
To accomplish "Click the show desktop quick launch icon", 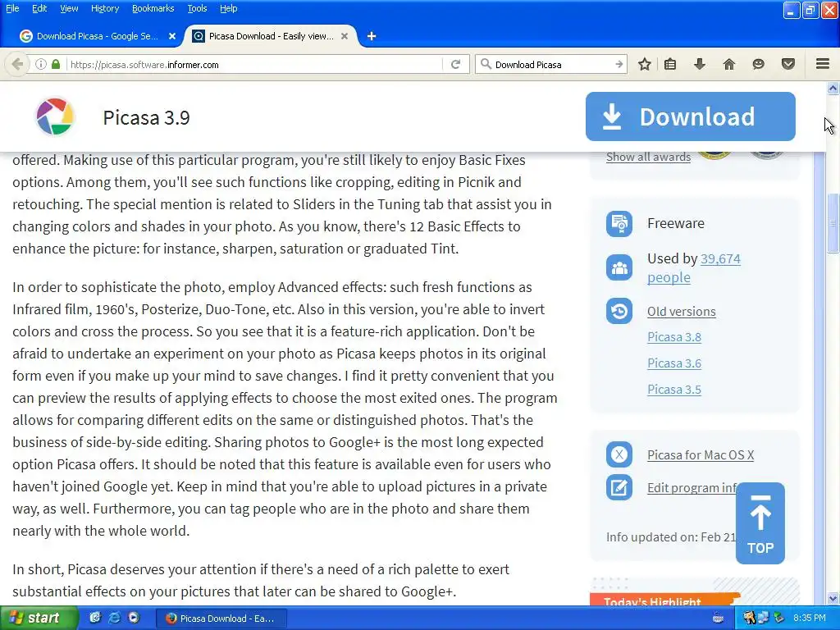I will click(x=95, y=618).
